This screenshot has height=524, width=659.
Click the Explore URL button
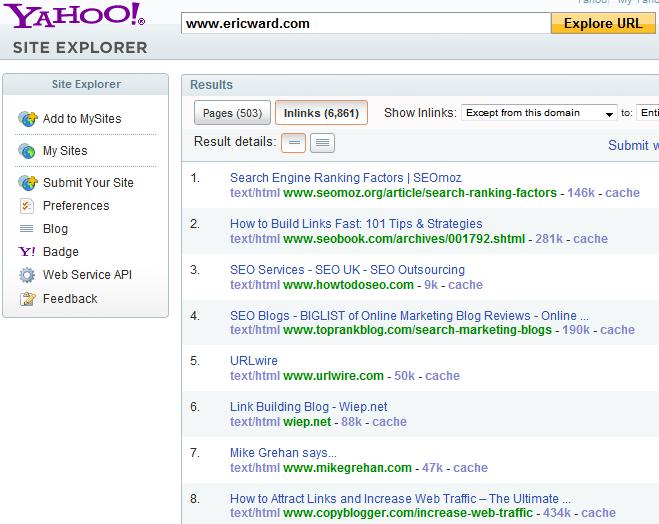pyautogui.click(x=603, y=23)
